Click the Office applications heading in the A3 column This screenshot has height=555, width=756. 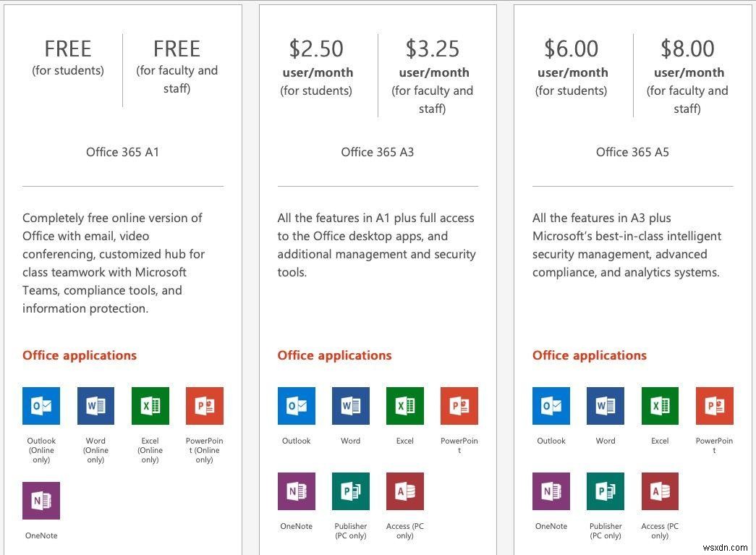334,355
